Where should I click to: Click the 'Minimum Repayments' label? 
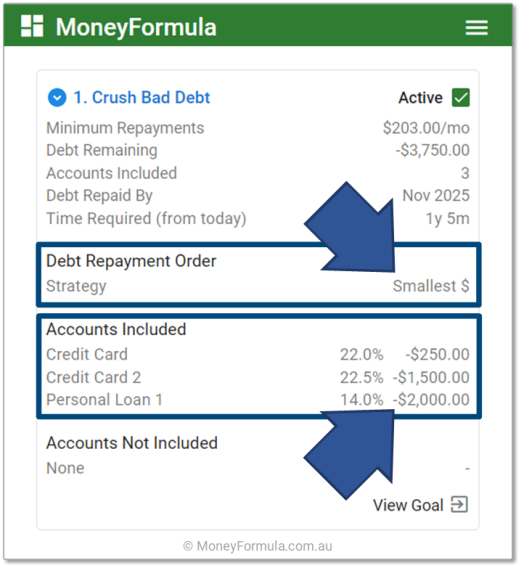click(x=125, y=128)
